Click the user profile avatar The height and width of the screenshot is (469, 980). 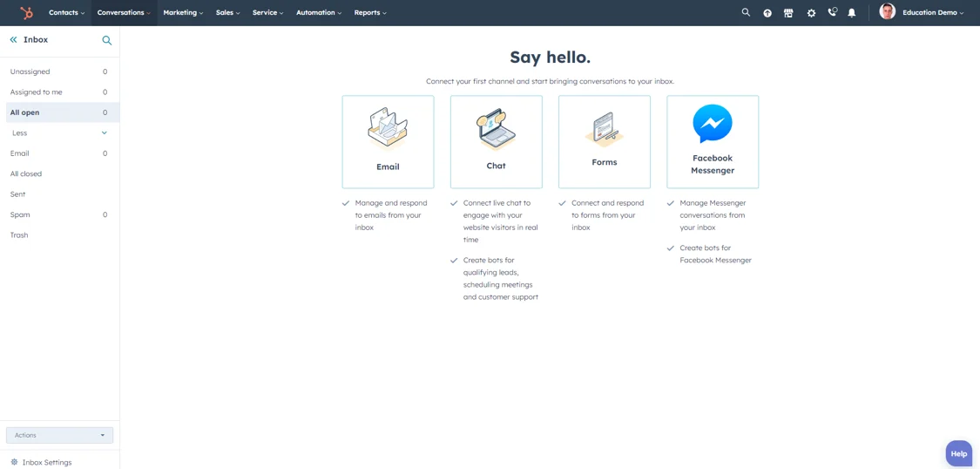point(888,12)
